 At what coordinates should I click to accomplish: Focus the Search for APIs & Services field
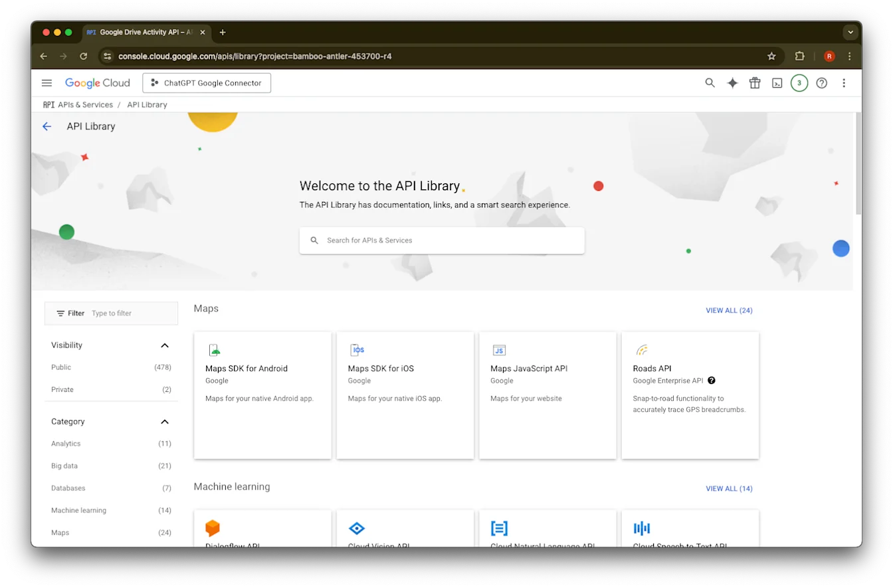(x=442, y=241)
